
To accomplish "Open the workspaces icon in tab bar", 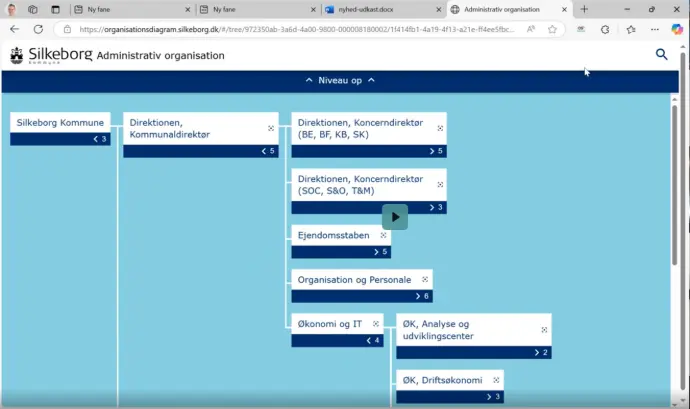I will (x=33, y=9).
